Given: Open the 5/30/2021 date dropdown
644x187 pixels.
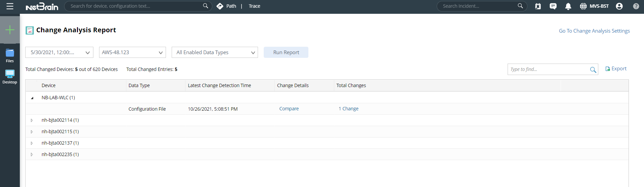Looking at the screenshot, I should tap(59, 52).
